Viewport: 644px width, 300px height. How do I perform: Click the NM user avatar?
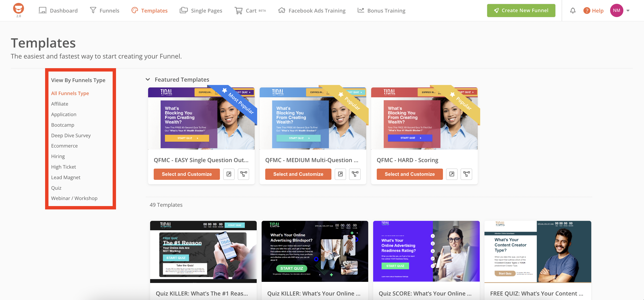tap(616, 11)
